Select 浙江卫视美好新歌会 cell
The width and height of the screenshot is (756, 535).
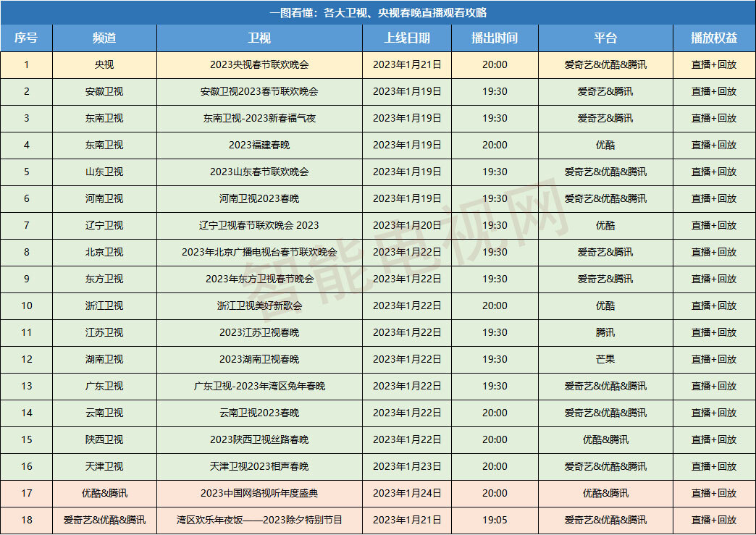[259, 306]
